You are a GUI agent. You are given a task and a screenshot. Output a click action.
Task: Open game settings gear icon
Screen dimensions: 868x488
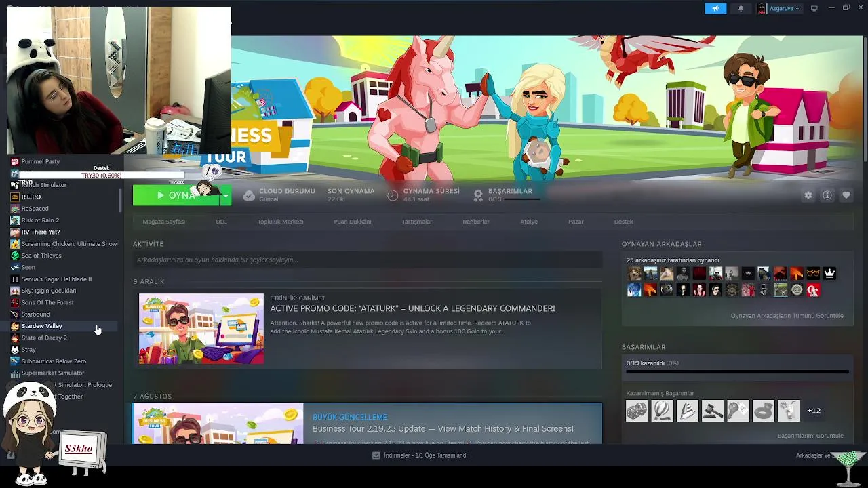click(x=808, y=195)
